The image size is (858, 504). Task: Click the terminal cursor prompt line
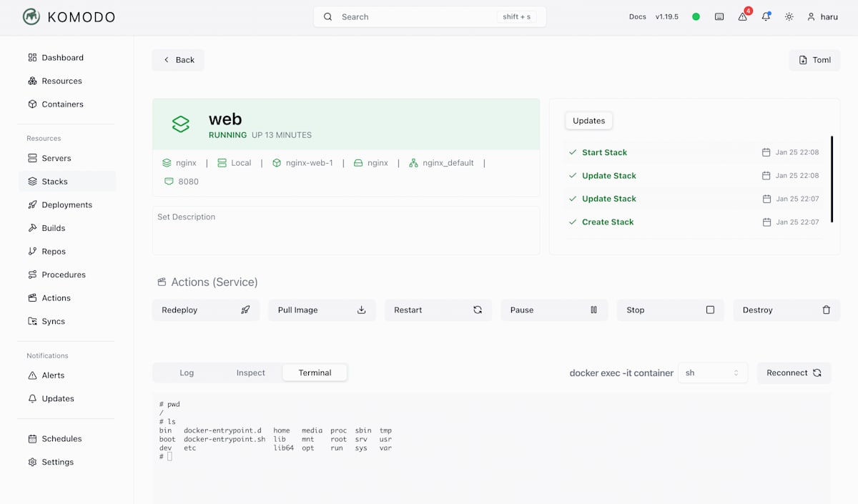pyautogui.click(x=166, y=457)
